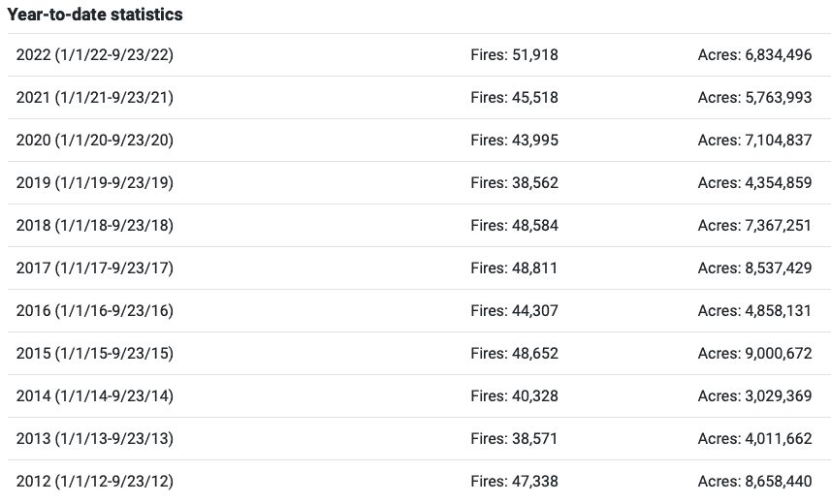
Task: Click the Acres: 4,858,131 value for 2016
Action: point(754,311)
